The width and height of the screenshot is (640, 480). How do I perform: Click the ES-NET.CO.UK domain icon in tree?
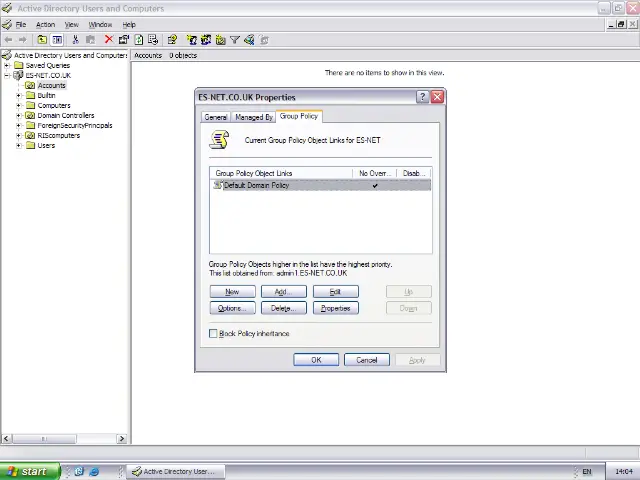click(x=18, y=75)
